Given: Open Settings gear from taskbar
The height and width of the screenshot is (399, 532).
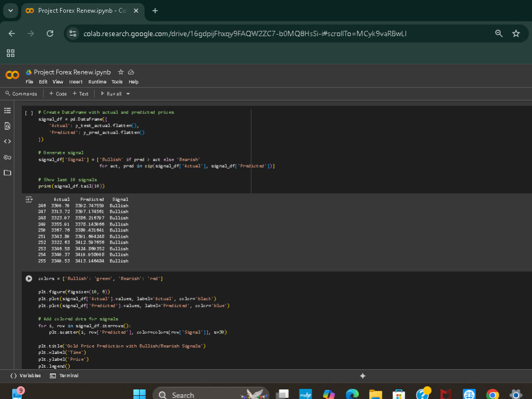Looking at the screenshot, I should (516, 395).
